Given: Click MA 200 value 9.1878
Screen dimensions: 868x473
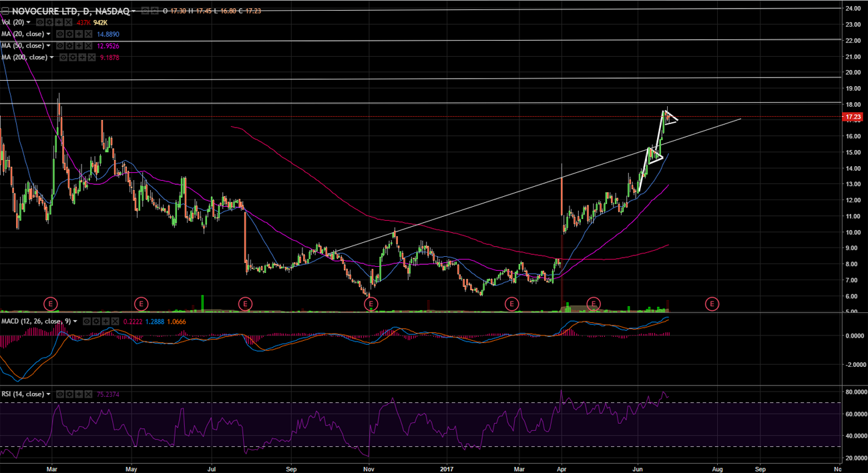Looking at the screenshot, I should (110, 57).
